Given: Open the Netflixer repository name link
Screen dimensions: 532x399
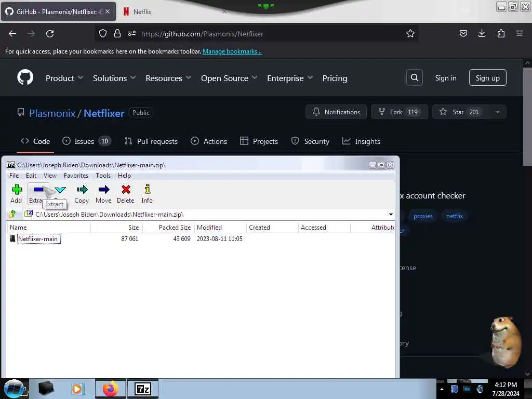Looking at the screenshot, I should [x=104, y=113].
